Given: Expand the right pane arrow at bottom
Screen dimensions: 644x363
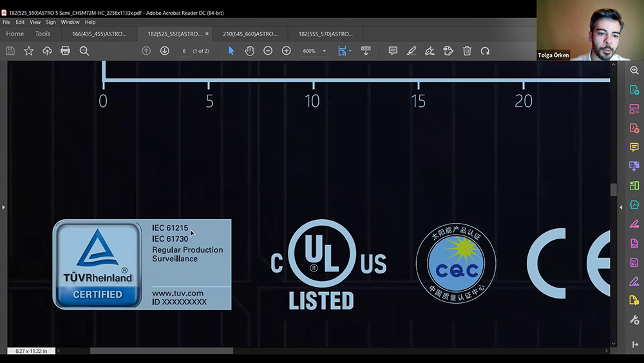Looking at the screenshot, I should pos(635,344).
